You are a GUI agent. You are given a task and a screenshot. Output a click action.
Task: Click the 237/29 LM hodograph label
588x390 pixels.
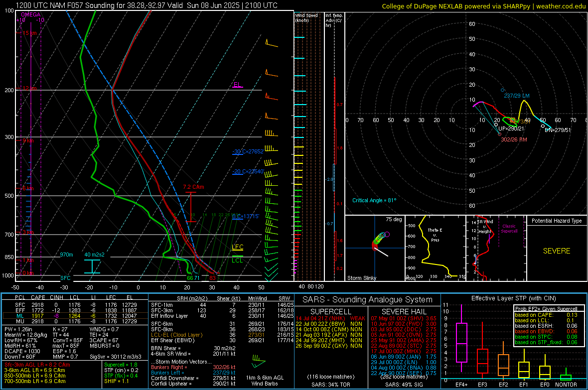tap(517, 96)
